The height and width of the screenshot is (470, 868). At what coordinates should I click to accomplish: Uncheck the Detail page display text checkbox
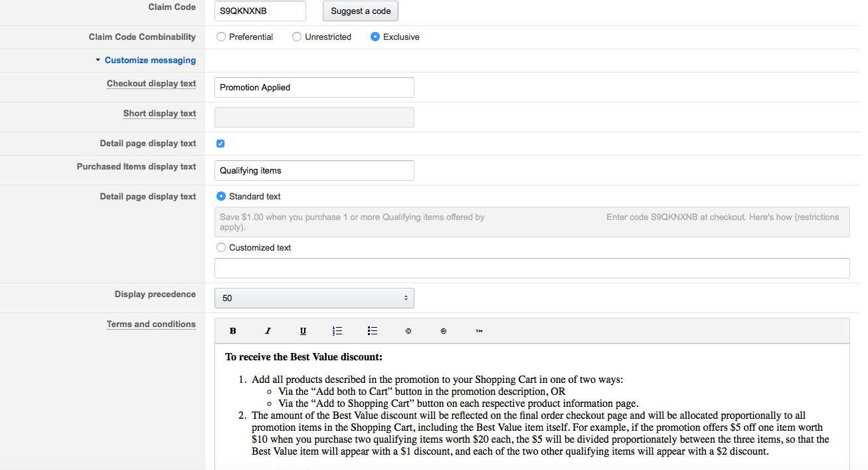coord(221,144)
